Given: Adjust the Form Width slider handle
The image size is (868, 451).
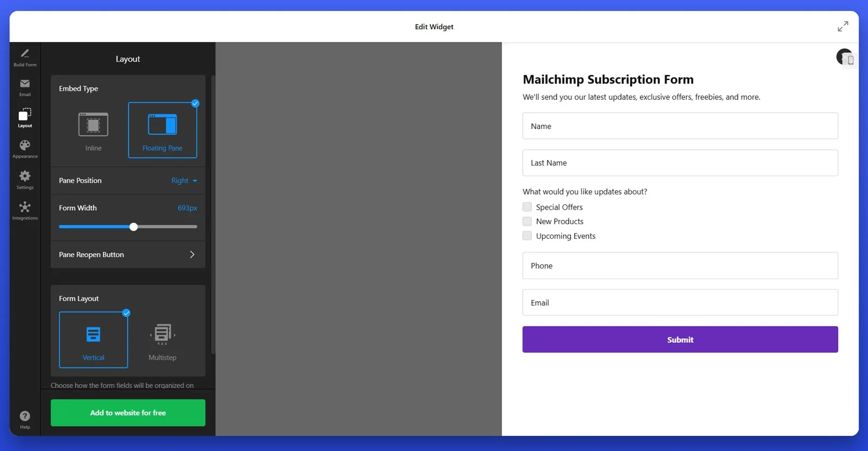Looking at the screenshot, I should pos(133,227).
